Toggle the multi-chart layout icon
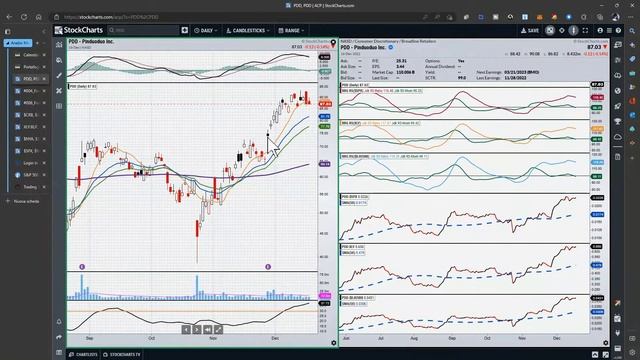Screen dimensions: 640x360 [x=550, y=31]
